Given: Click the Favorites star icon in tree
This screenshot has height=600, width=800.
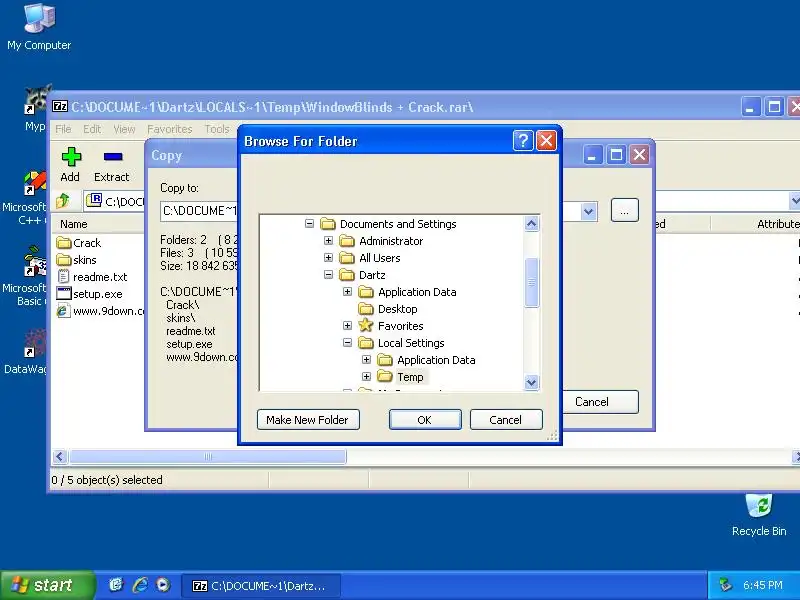Looking at the screenshot, I should (366, 326).
